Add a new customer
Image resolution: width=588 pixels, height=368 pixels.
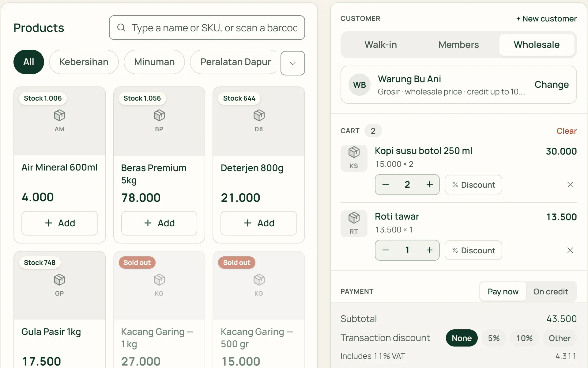click(546, 19)
